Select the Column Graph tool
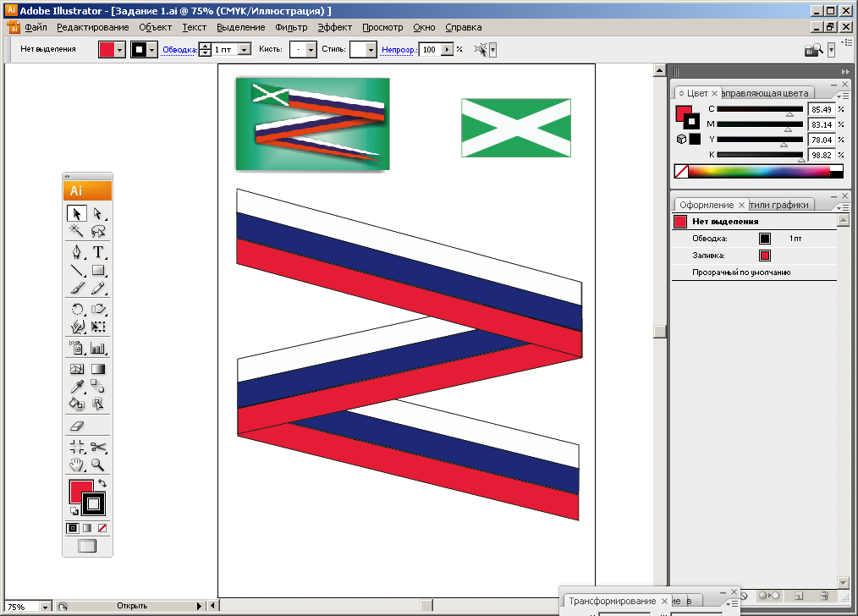The width and height of the screenshot is (858, 616). pos(98,348)
